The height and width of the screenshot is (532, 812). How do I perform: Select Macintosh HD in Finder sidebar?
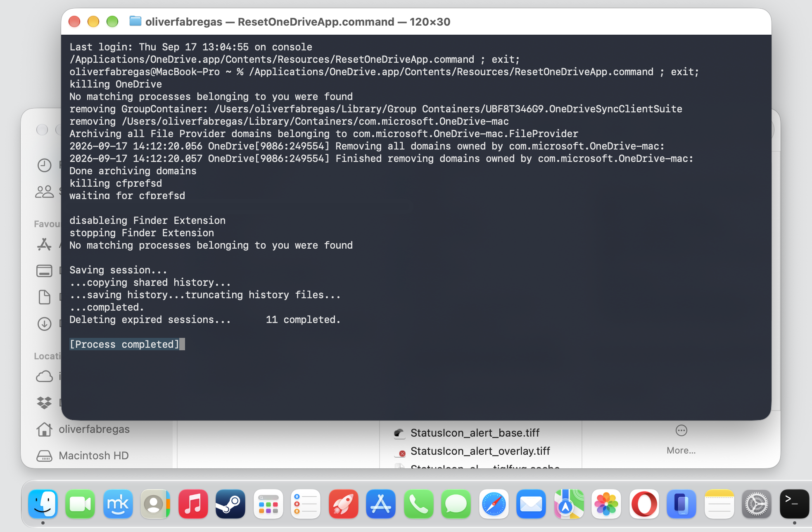click(x=82, y=456)
